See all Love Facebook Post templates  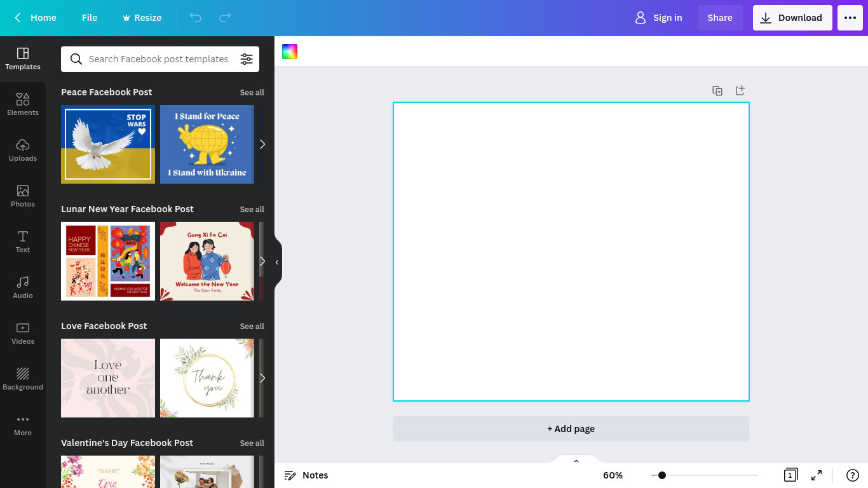[x=252, y=326]
